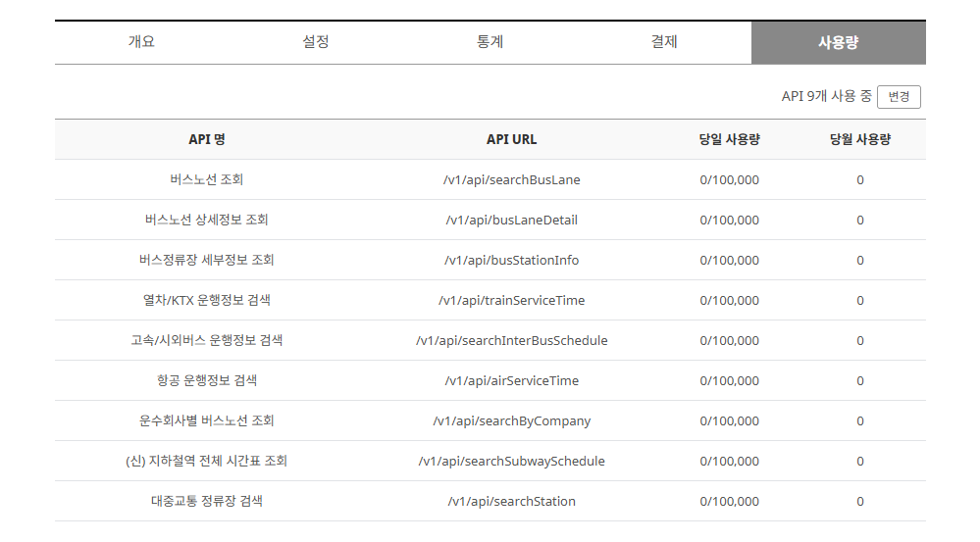Click daily usage 0/100,000 for searchStation
The width and height of the screenshot is (980, 542).
click(x=730, y=501)
